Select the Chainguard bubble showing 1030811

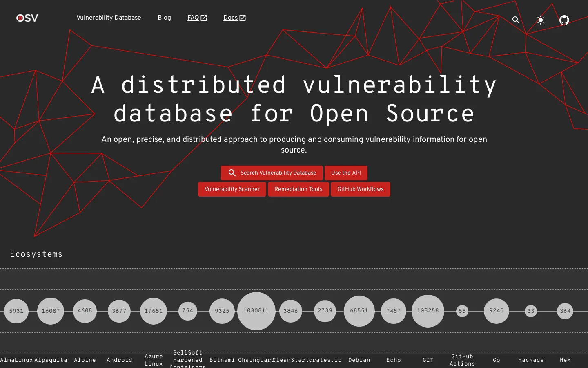pos(256,311)
